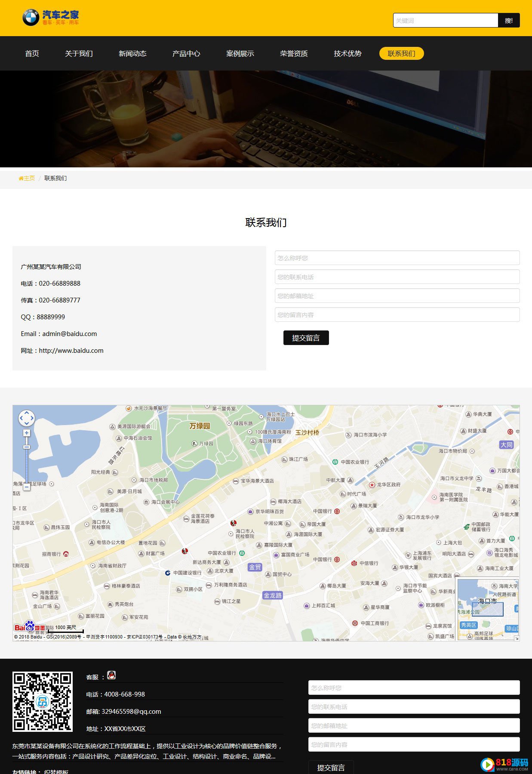532x774 pixels.
Task: Submit the message with 提交留言 button
Action: (306, 338)
